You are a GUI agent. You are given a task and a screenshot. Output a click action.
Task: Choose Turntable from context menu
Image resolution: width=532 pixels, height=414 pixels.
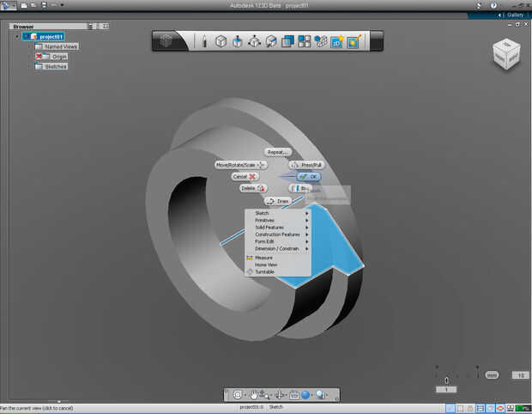coord(278,271)
